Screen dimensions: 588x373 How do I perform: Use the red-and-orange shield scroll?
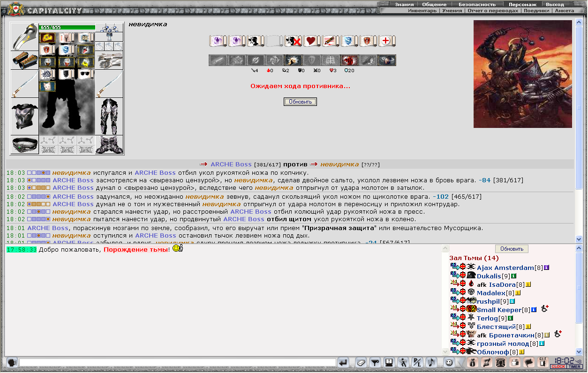368,41
